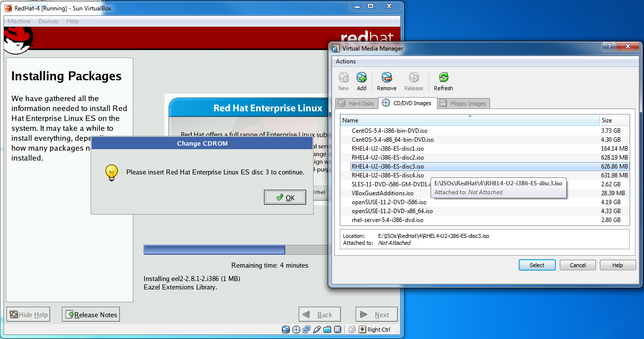Switch to the CD/DVD Images tab
This screenshot has width=644, height=339.
click(x=407, y=103)
